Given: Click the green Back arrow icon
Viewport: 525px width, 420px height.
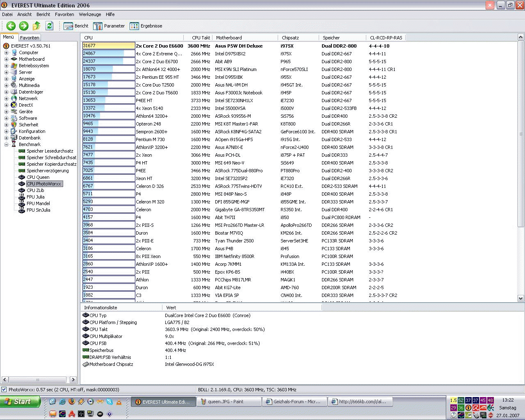Looking at the screenshot, I should point(11,26).
